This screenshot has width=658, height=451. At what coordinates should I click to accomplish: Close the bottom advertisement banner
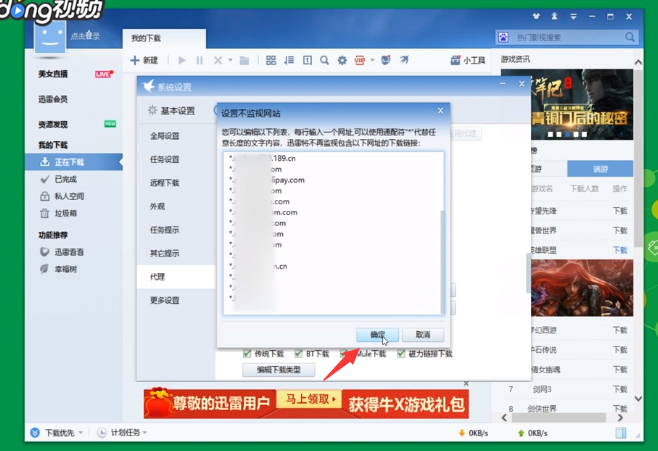pyautogui.click(x=466, y=384)
